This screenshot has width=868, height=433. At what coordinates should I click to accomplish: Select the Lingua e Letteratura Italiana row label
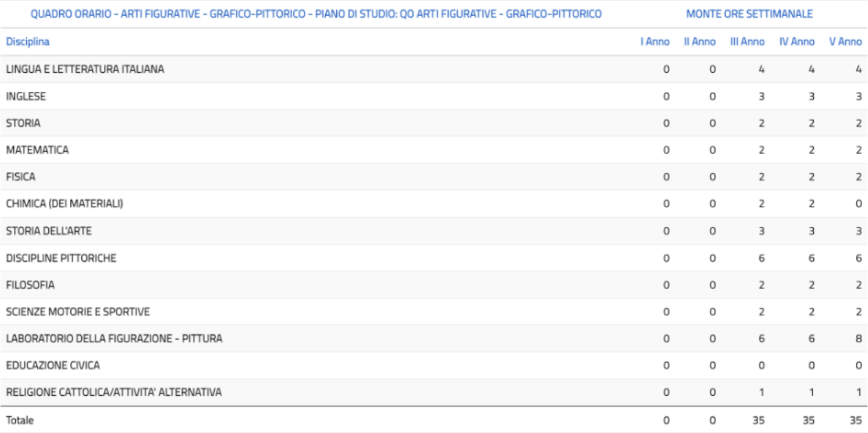[x=85, y=69]
